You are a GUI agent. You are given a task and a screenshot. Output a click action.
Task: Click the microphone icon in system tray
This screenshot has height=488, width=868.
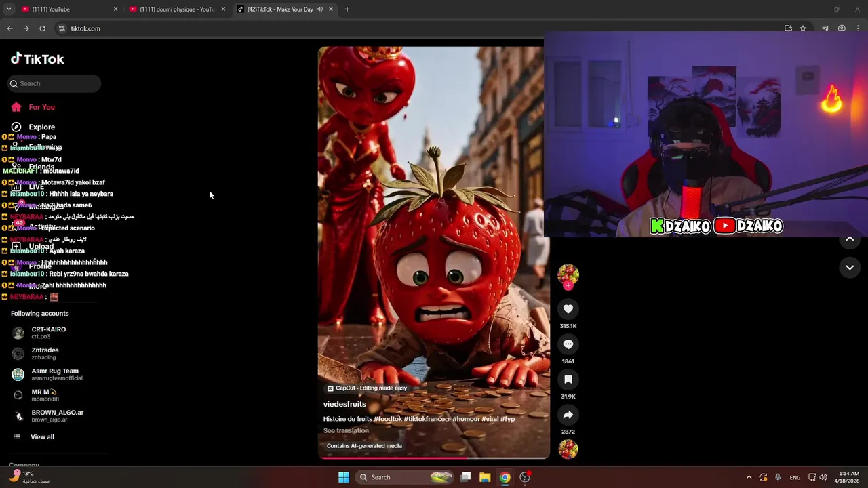[x=778, y=477]
